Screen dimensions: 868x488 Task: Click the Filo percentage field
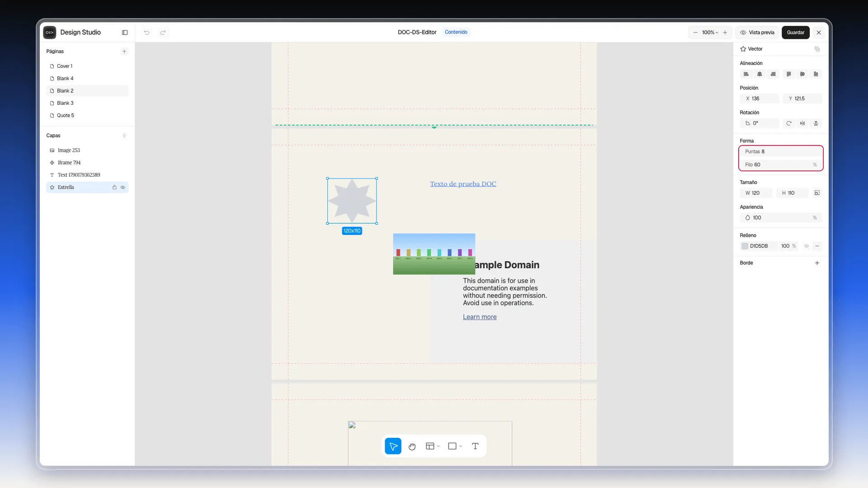781,165
